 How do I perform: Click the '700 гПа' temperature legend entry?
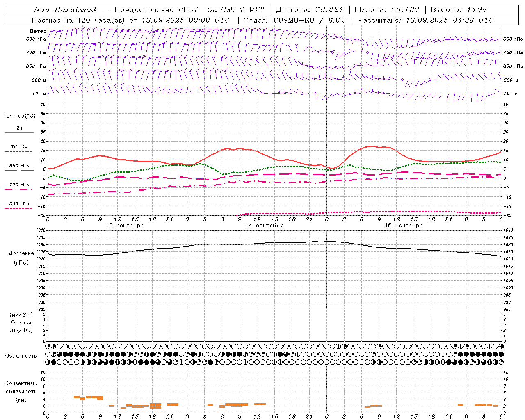pos(19,185)
